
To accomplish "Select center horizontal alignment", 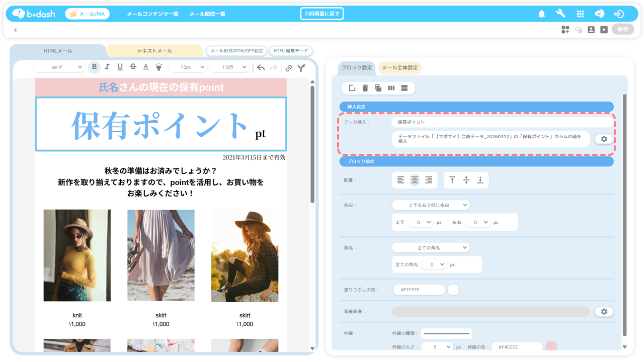I will pos(415,180).
